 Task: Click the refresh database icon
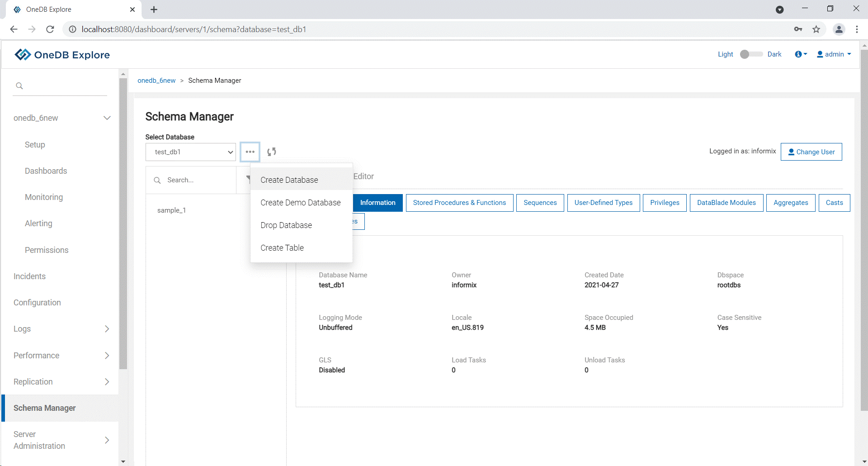[272, 152]
